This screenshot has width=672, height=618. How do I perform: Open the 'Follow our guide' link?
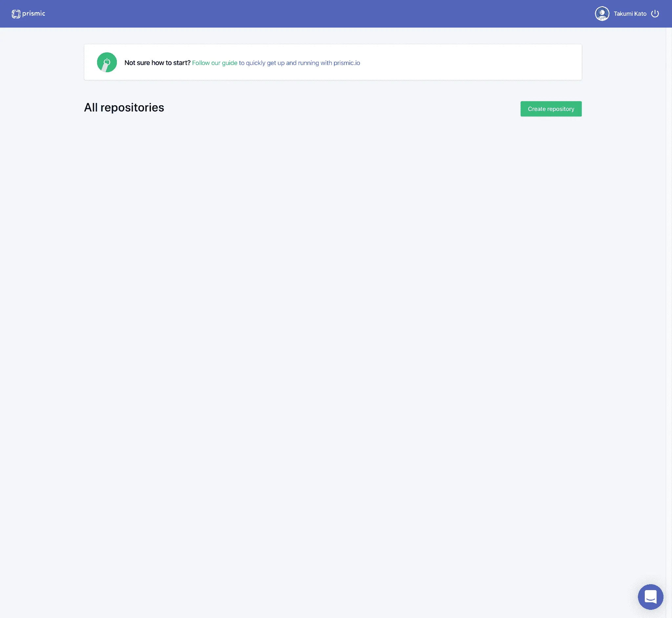point(214,63)
